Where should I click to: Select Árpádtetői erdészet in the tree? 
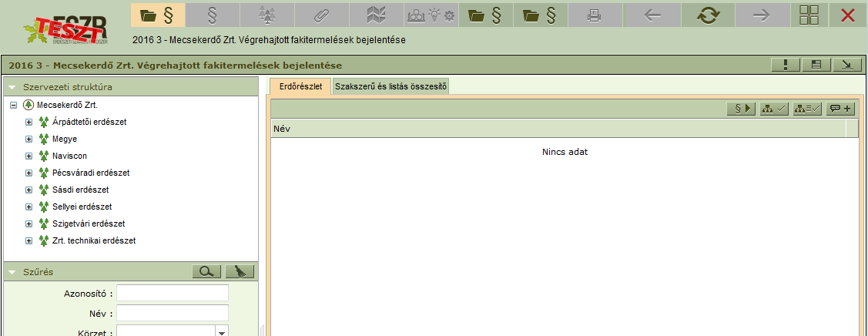click(89, 122)
